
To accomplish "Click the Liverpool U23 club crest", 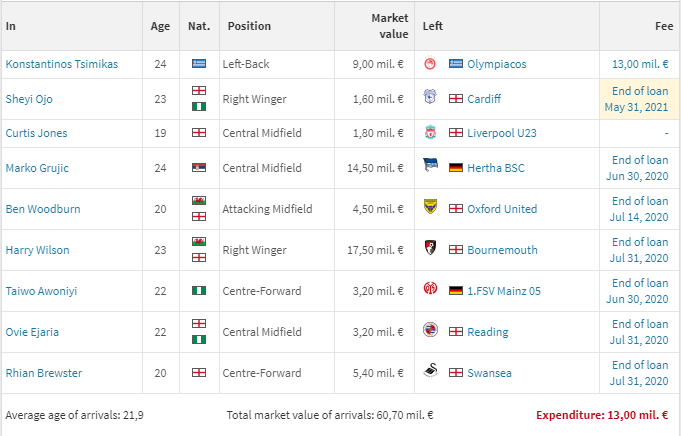I will (430, 133).
